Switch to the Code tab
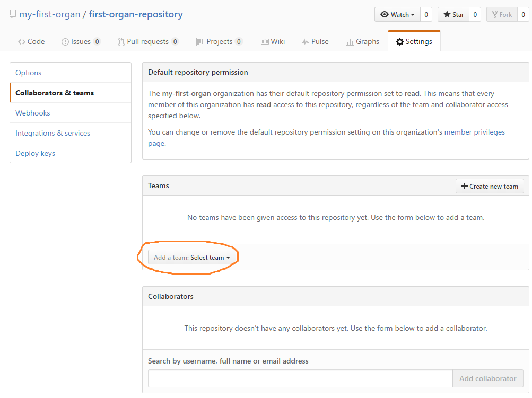Screen dimensions: 532x398 31,41
